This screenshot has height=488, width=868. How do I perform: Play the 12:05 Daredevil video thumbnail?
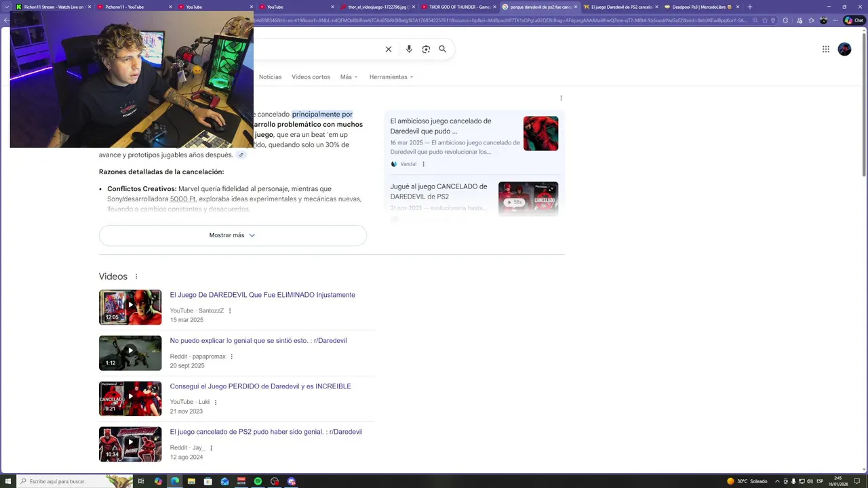(130, 307)
